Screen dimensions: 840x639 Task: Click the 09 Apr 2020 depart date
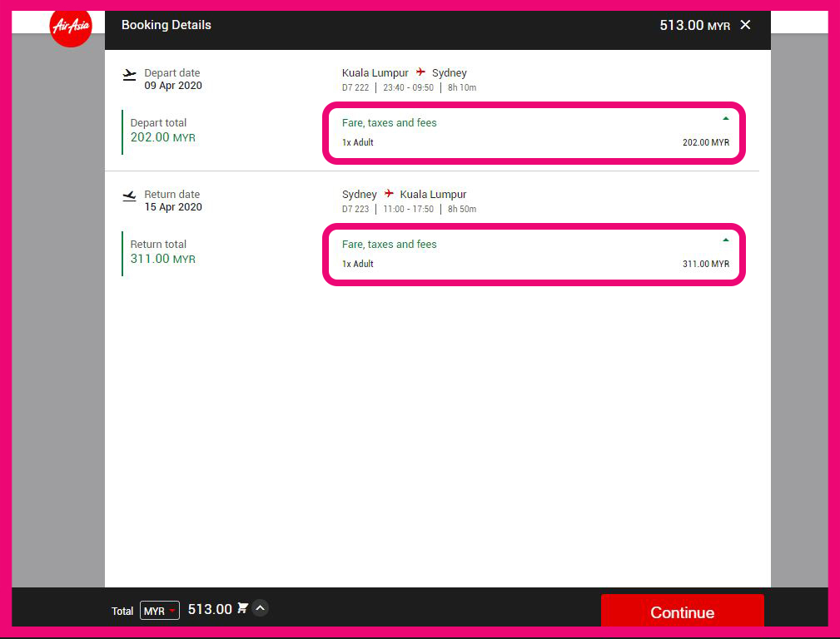point(173,86)
